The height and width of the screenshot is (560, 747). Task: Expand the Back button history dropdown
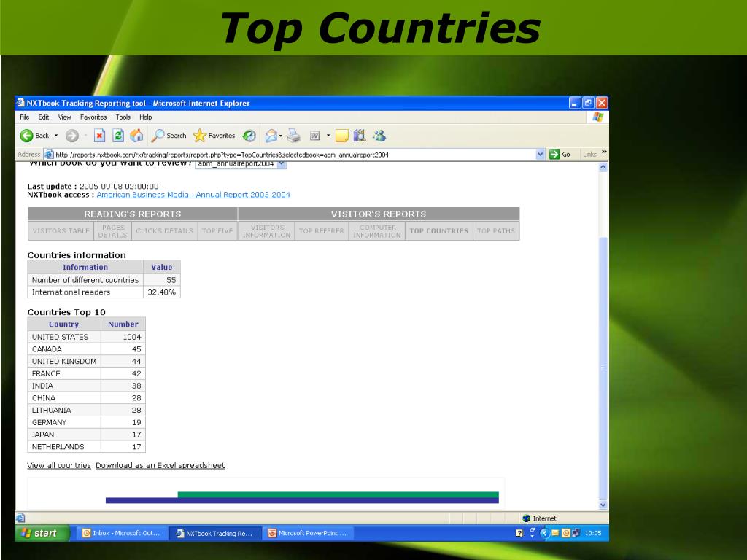[x=56, y=136]
